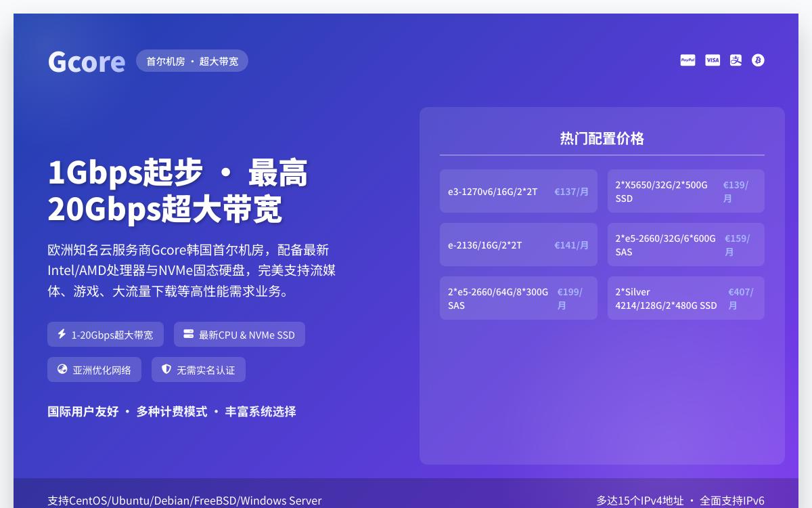Select the e-2136/16G/2*2T plan card
The width and height of the screenshot is (812, 508).
[x=518, y=245]
